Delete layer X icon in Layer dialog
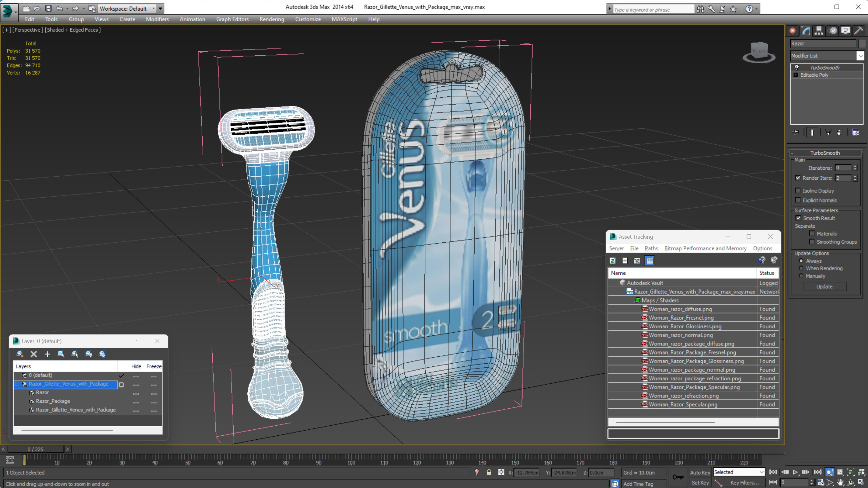 pyautogui.click(x=34, y=354)
